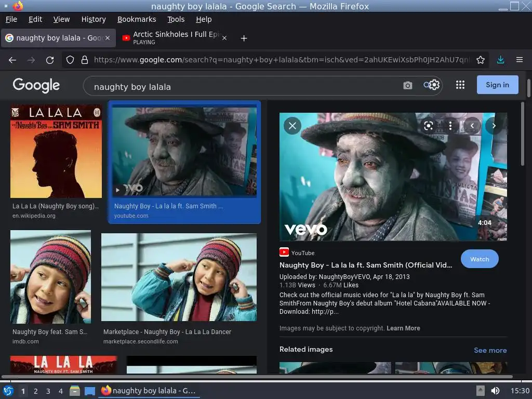Focus Firefox window in taskbar
The height and width of the screenshot is (399, 532).
(x=149, y=391)
